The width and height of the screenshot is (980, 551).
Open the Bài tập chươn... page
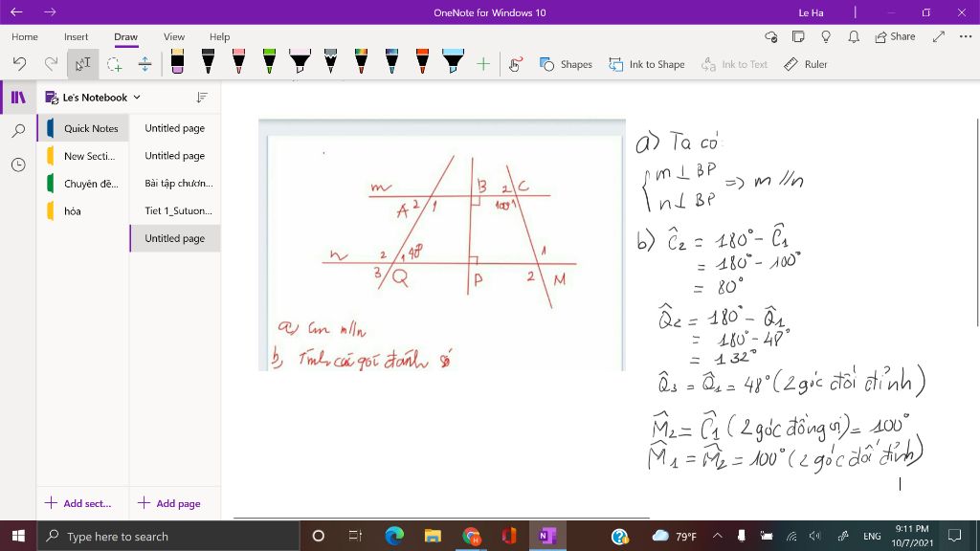click(x=175, y=183)
